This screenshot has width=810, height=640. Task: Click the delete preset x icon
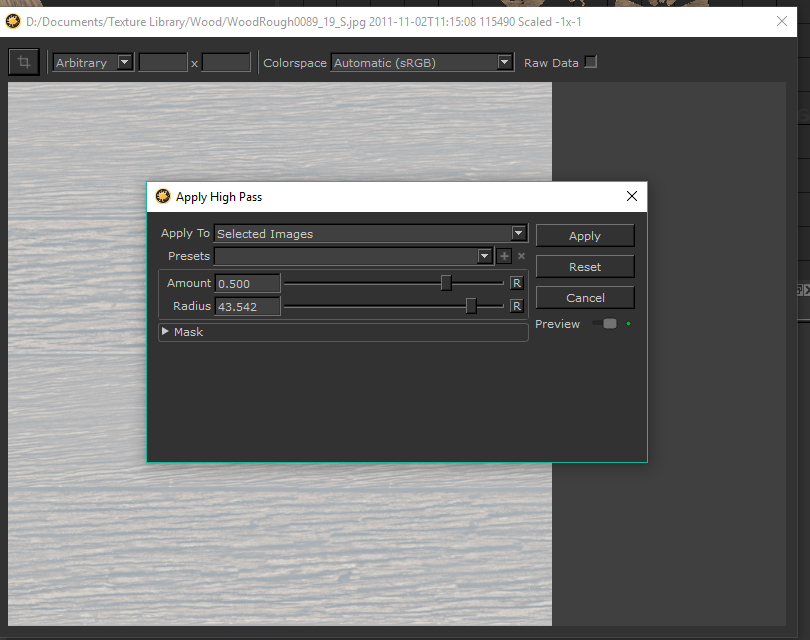click(x=521, y=256)
